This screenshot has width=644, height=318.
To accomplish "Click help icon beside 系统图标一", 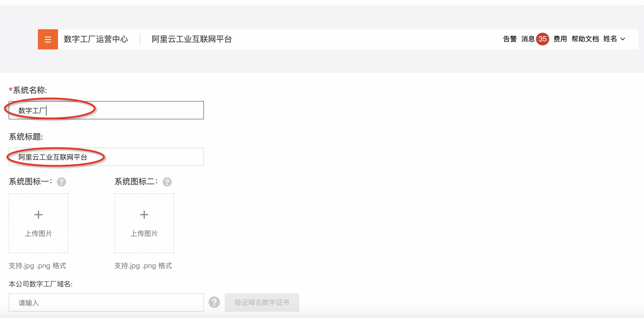I will point(61,182).
